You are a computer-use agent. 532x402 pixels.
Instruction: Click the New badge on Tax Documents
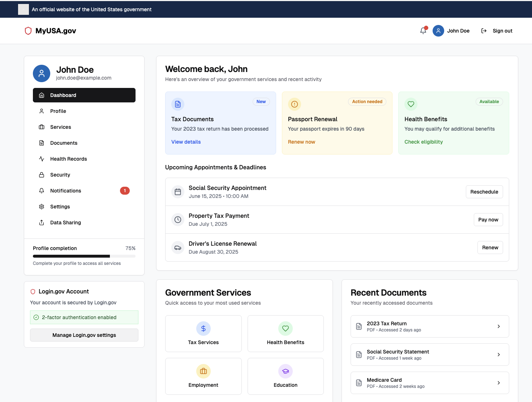click(x=261, y=102)
